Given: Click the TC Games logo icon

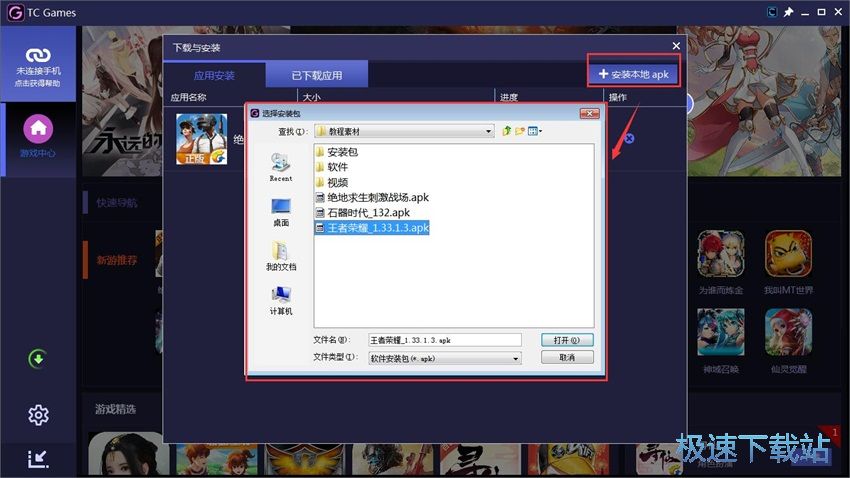Looking at the screenshot, I should [x=16, y=12].
